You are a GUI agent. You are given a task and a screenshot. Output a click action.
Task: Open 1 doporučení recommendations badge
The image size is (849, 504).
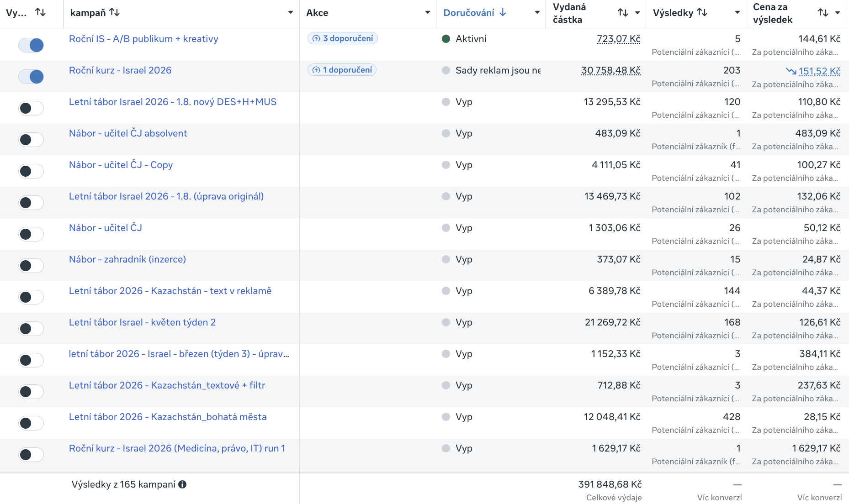click(342, 70)
